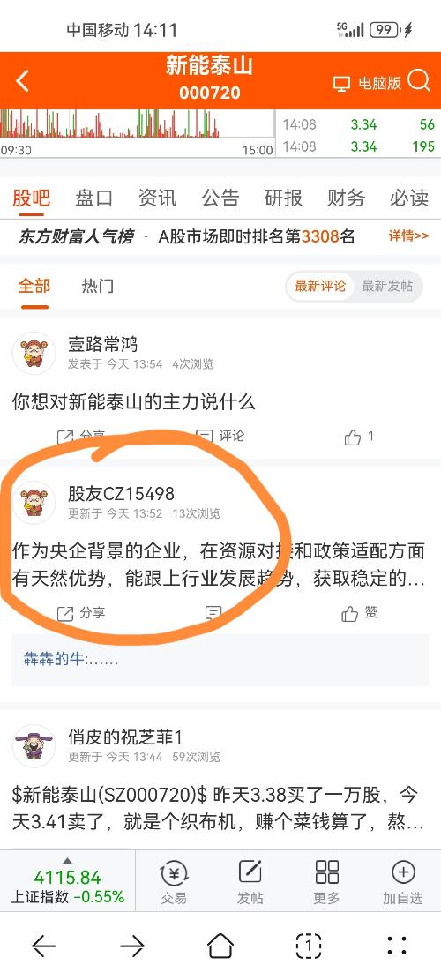441x980 pixels.
Task: Open 更多 grid icon
Action: pyautogui.click(x=326, y=882)
